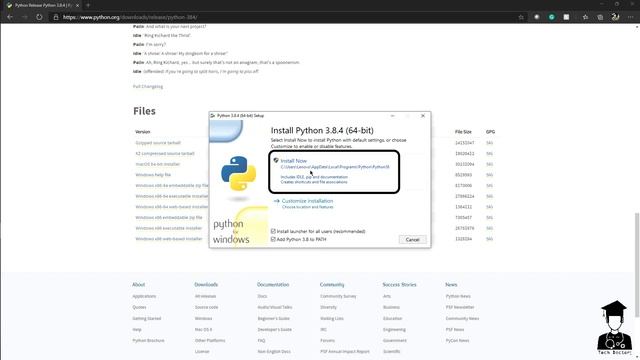The image size is (640, 360).
Task: Download macOS 64-bit installer
Action: point(158,164)
